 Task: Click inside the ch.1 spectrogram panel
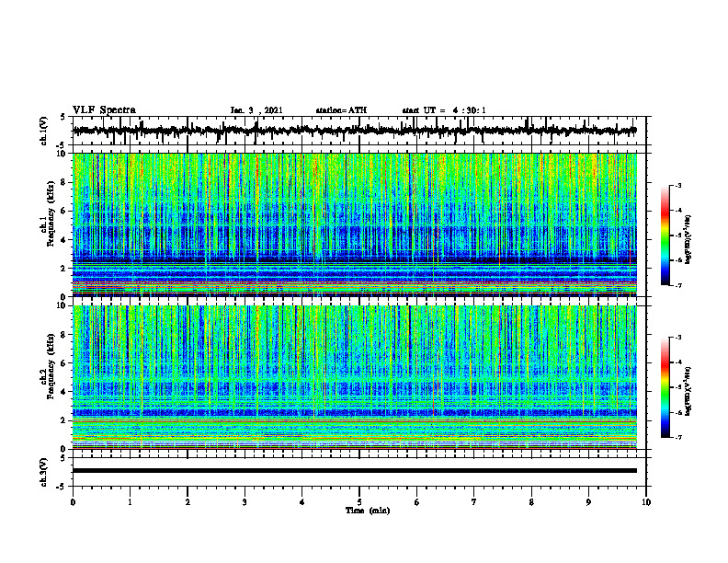[355, 224]
